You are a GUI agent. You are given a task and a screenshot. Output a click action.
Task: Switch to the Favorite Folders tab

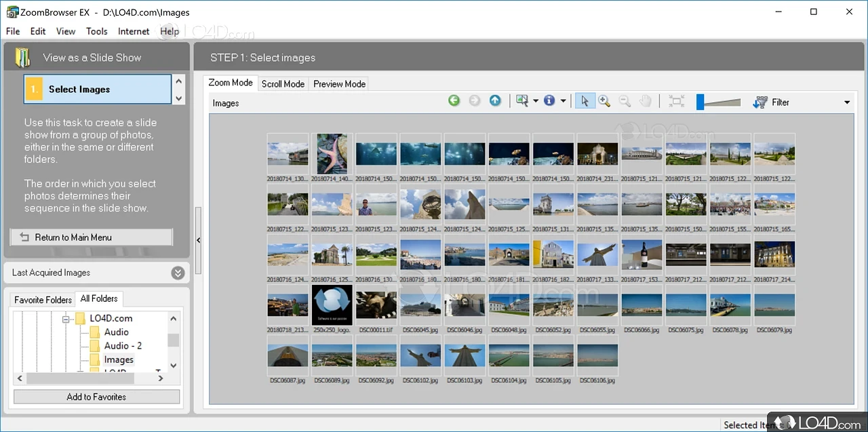click(x=43, y=300)
